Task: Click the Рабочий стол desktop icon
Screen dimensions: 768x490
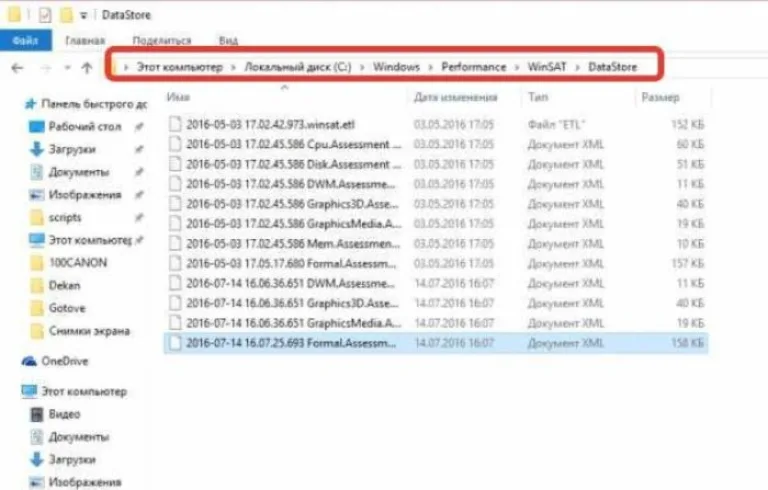Action: click(x=37, y=127)
